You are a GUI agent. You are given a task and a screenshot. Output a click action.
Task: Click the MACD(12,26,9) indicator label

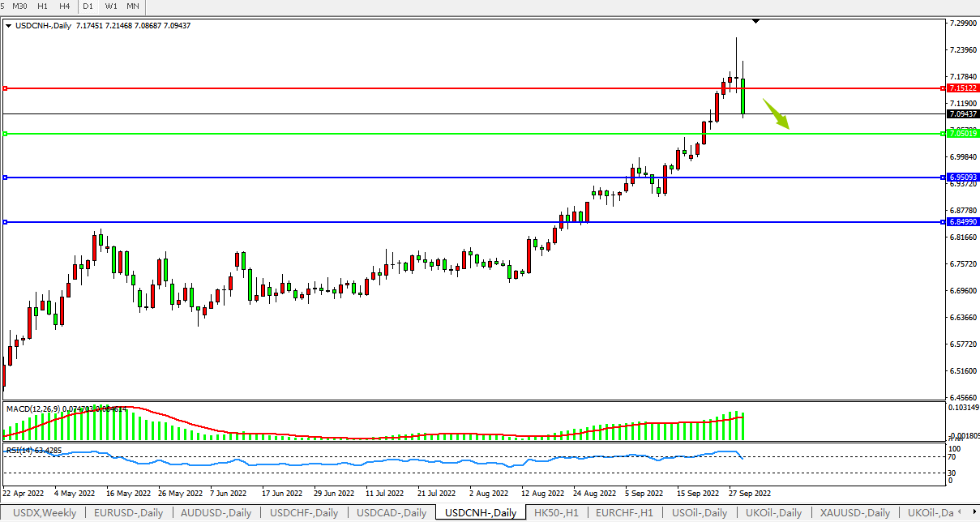[x=32, y=409]
